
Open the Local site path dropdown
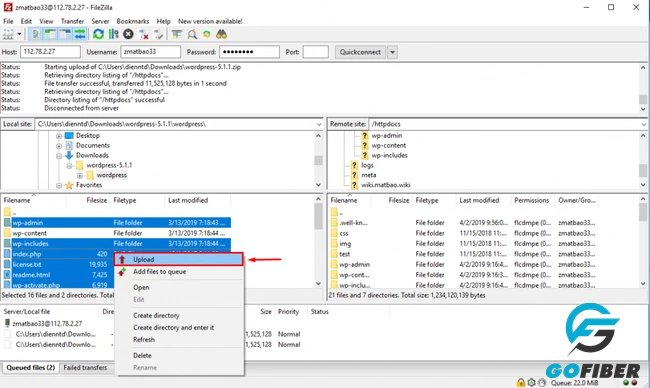(x=319, y=124)
